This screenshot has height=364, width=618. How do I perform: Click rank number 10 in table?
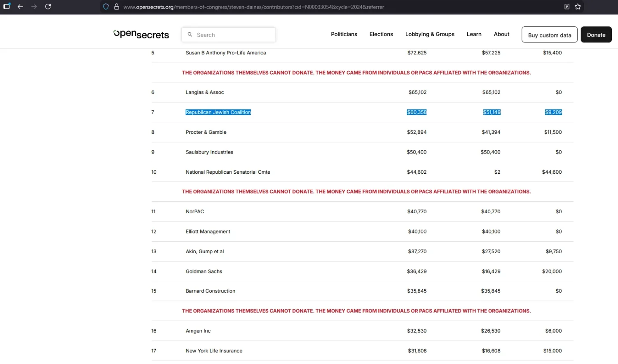point(154,172)
